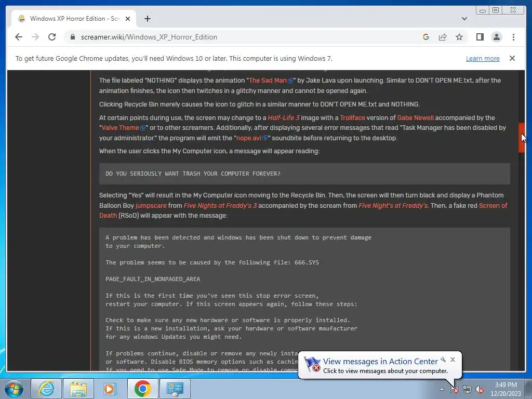Open The Sad Man external link
The height and width of the screenshot is (399, 532).
(x=271, y=81)
